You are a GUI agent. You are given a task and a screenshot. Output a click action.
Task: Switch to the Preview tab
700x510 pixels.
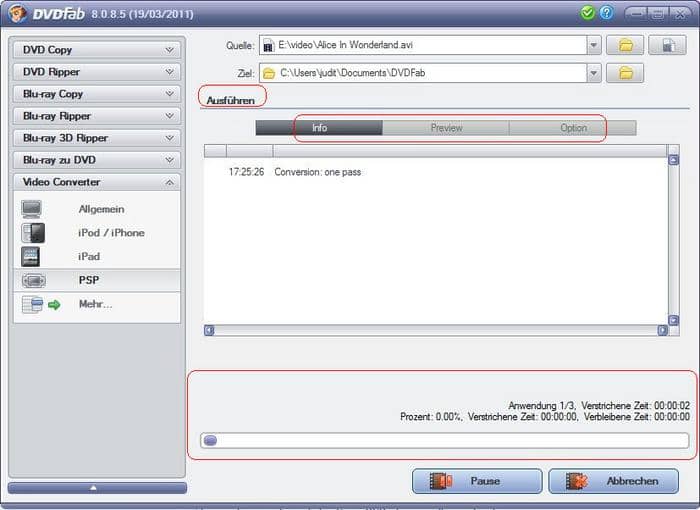446,128
